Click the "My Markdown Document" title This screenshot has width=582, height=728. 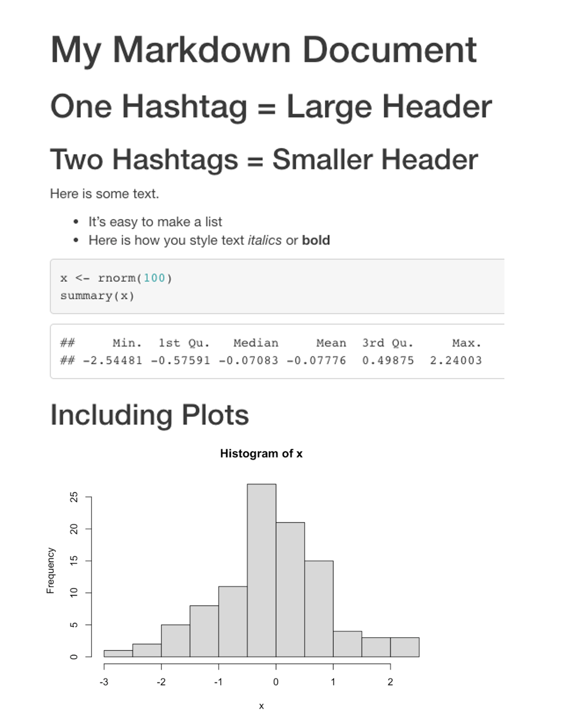[263, 50]
